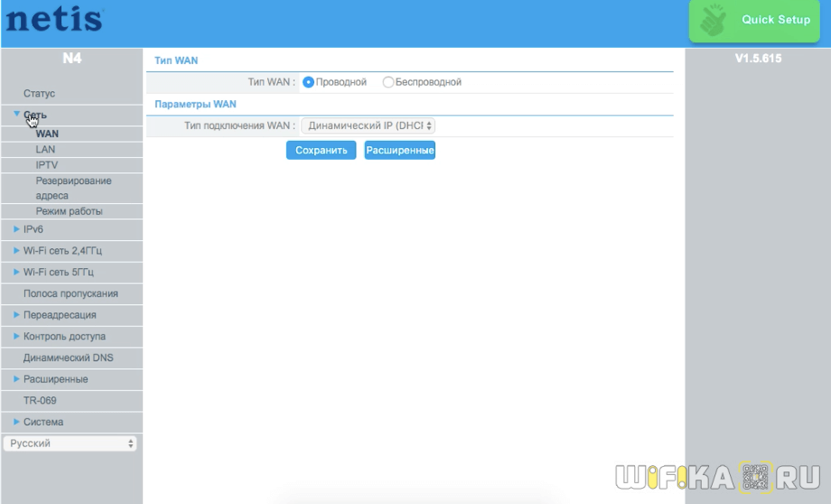Image resolution: width=831 pixels, height=504 pixels.
Task: Select the Проводной WAN type
Action: (x=309, y=82)
